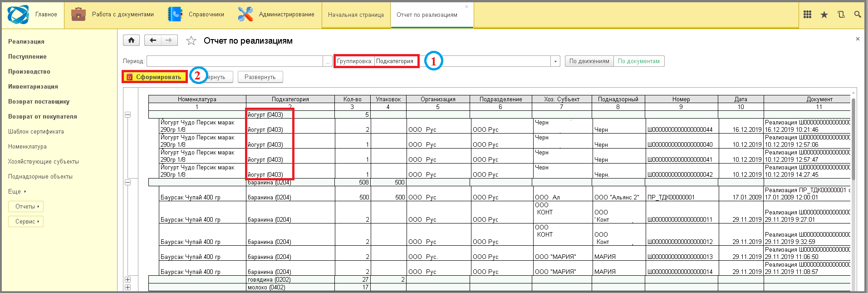Screen dimensions: 868x293
Task: Select number cell Ш0000000000000000044
Action: pos(681,126)
